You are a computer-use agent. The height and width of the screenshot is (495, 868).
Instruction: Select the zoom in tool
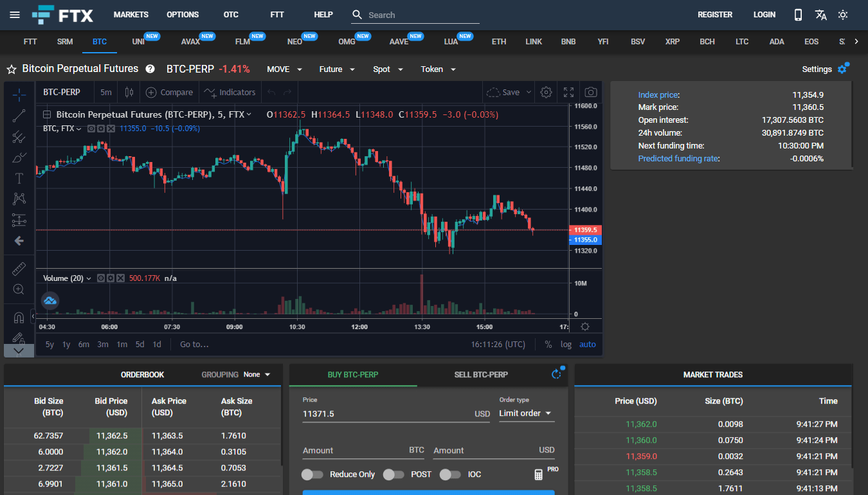click(19, 290)
